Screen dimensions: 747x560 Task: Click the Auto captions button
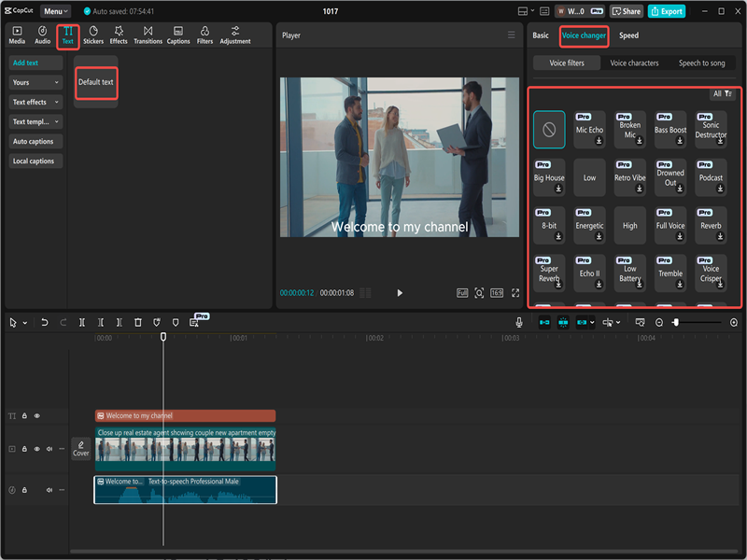tap(35, 141)
